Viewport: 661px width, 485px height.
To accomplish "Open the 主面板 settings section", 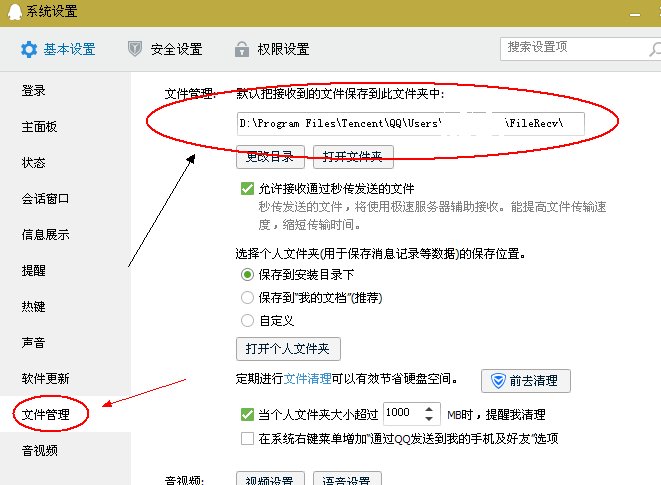I will point(39,127).
